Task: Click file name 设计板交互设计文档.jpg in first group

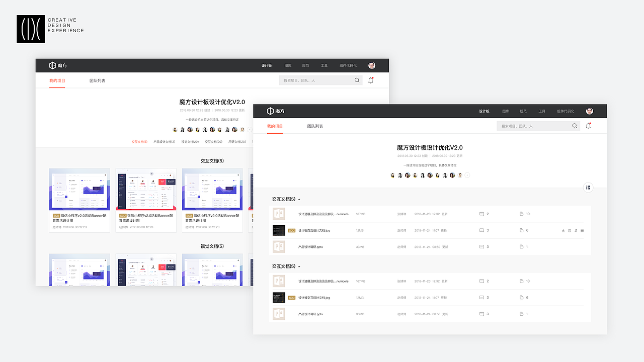Action: (314, 230)
